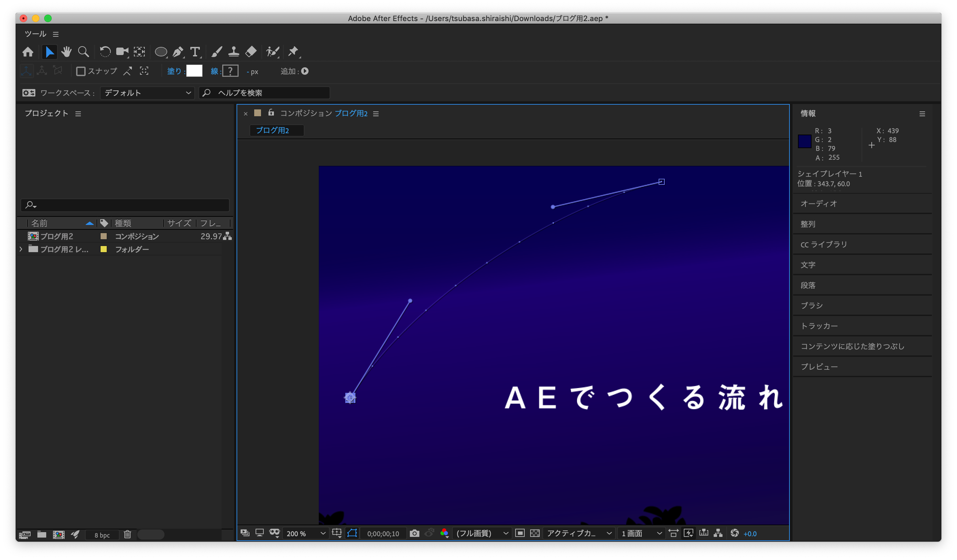The width and height of the screenshot is (957, 560).
Task: Open the 200 % magnification dropdown
Action: pyautogui.click(x=306, y=533)
